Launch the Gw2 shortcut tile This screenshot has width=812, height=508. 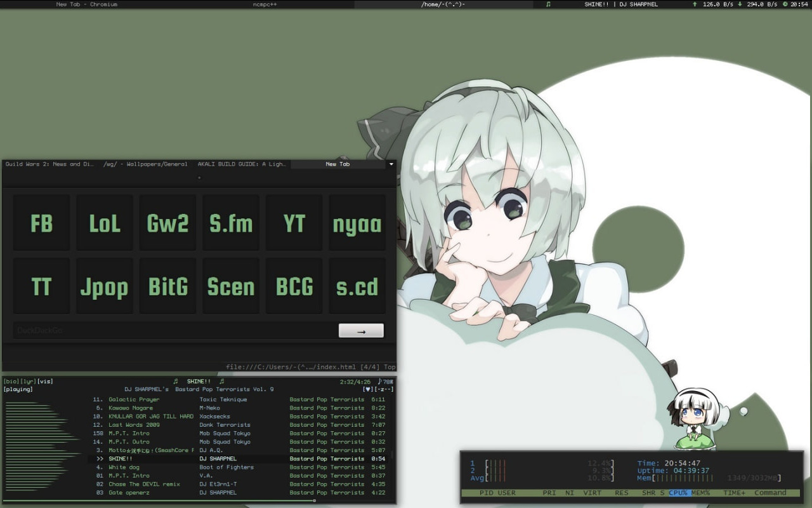click(167, 223)
